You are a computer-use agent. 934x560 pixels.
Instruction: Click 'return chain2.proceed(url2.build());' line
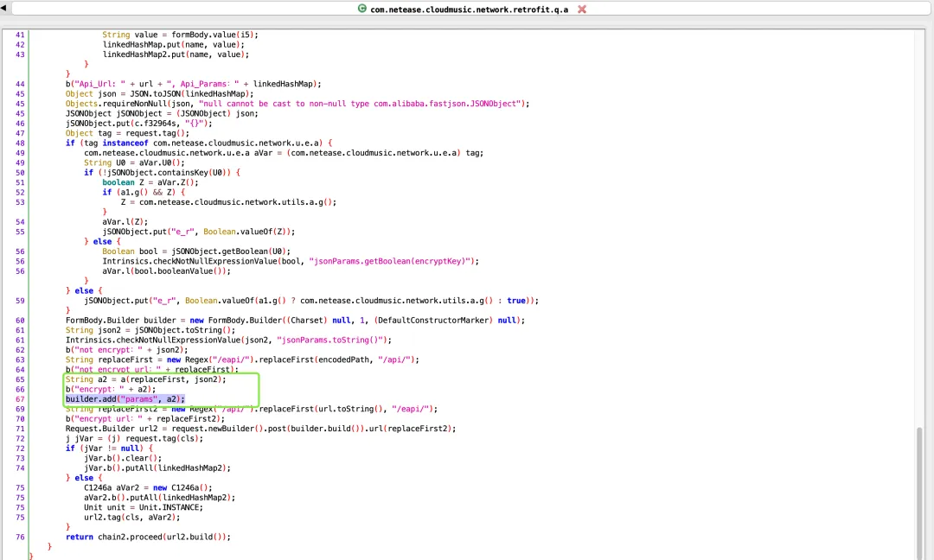(149, 537)
